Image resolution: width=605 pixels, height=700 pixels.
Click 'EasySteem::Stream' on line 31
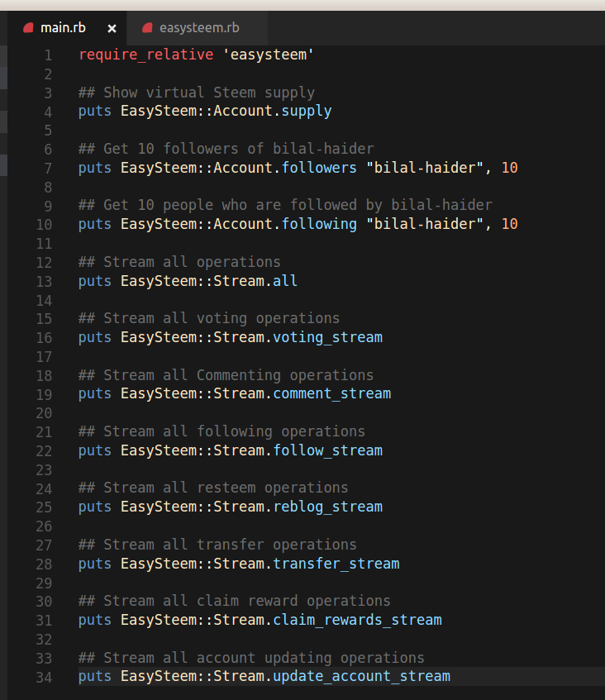pos(193,620)
